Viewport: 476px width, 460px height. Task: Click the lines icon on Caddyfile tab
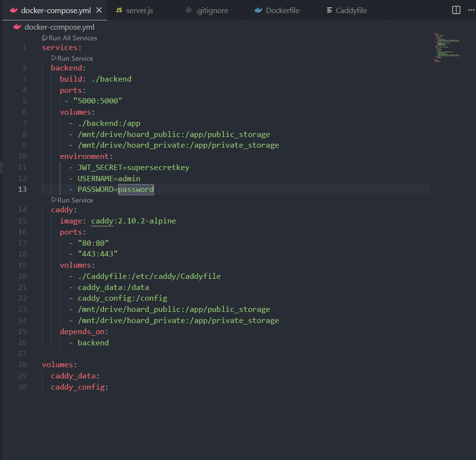click(329, 10)
